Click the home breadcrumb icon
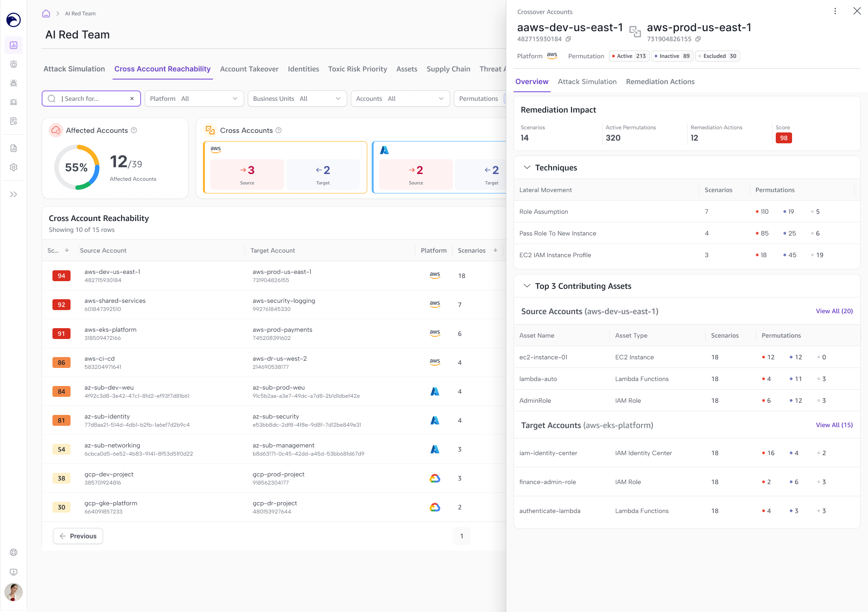868x612 pixels. (x=46, y=14)
